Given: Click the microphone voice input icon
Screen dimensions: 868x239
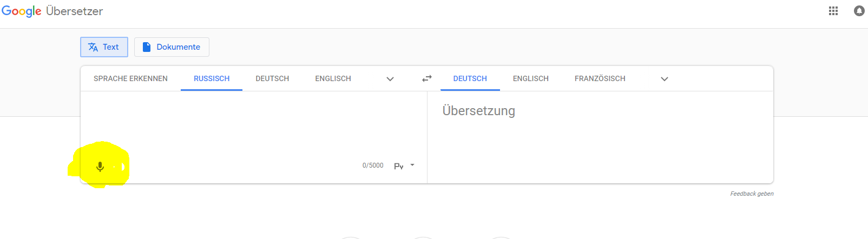Looking at the screenshot, I should (x=100, y=167).
